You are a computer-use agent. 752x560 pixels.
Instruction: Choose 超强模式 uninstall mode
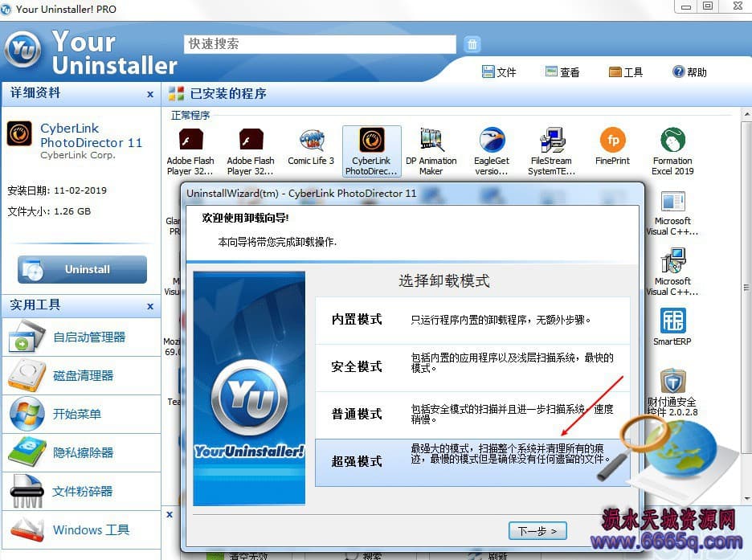pos(472,462)
